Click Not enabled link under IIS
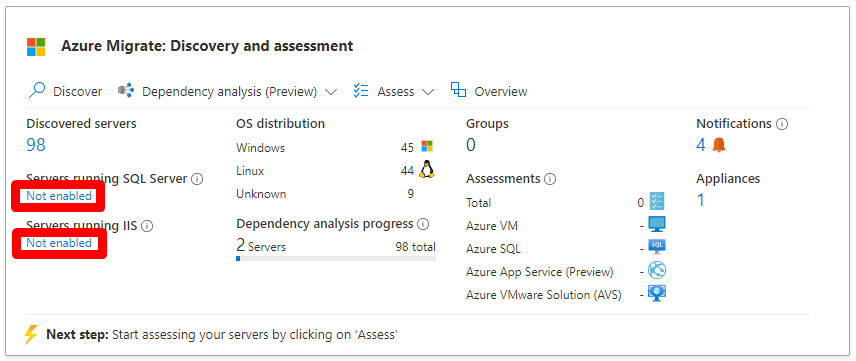 59,242
